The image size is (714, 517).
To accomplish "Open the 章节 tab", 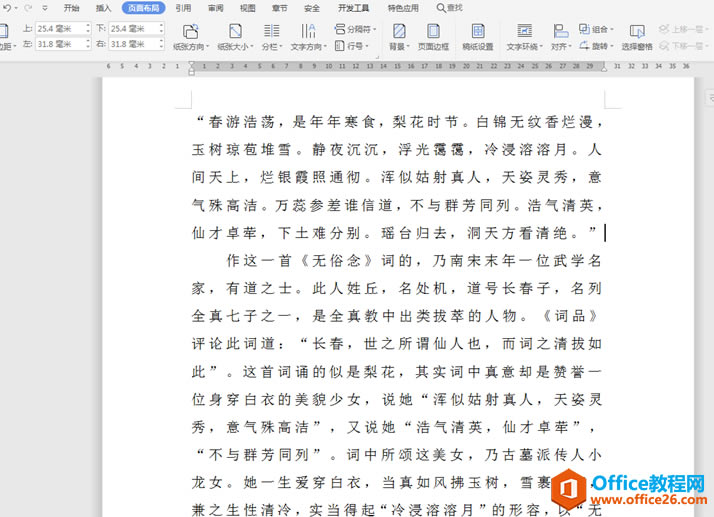I will point(280,8).
